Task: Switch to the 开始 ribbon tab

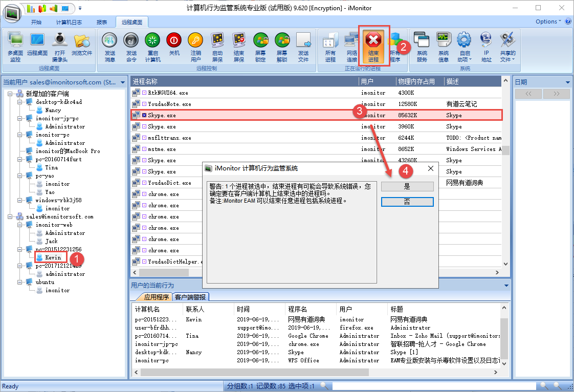Action: click(x=36, y=23)
